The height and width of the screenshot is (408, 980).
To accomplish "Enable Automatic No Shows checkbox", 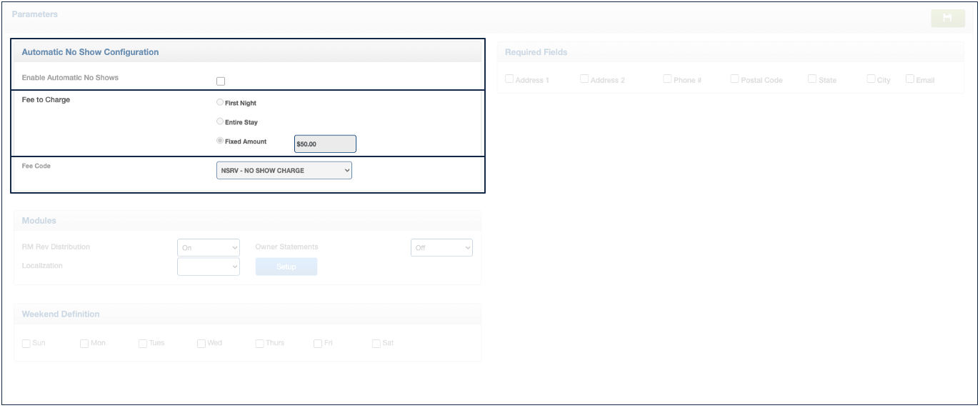I will (x=221, y=81).
